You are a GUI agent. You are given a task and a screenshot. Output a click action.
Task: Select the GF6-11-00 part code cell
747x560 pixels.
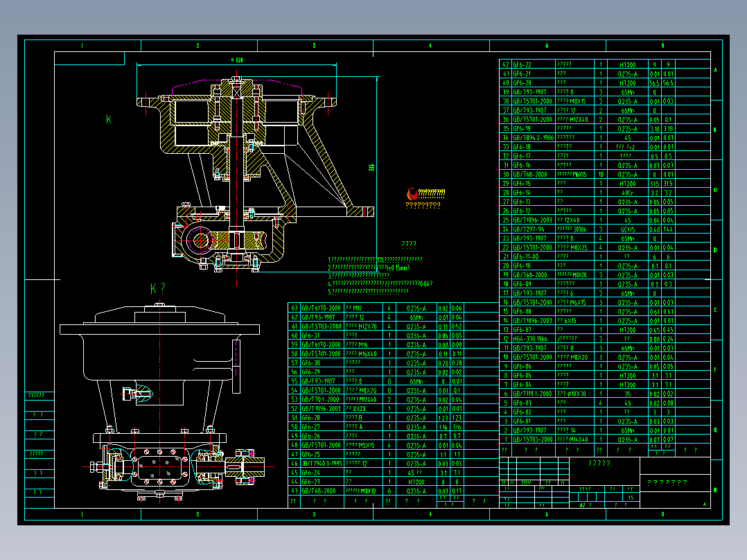pos(534,256)
